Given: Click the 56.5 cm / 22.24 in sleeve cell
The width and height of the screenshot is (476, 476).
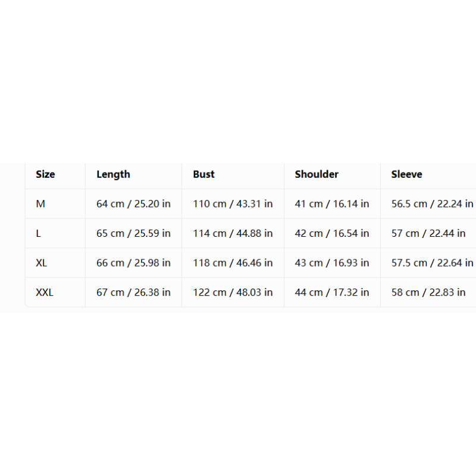Looking at the screenshot, I should click(433, 203).
